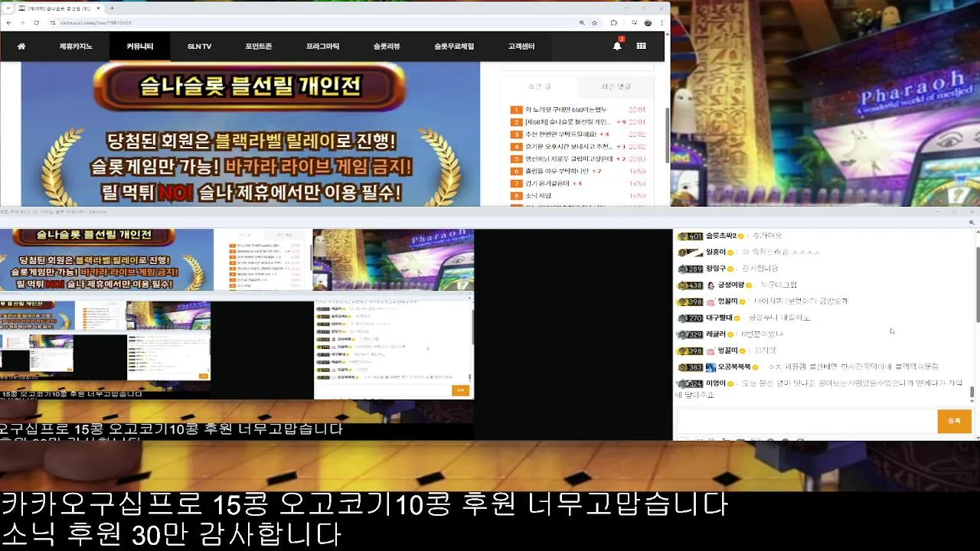Open the 슬롯리뷰 menu
This screenshot has height=551, width=980.
coord(387,47)
